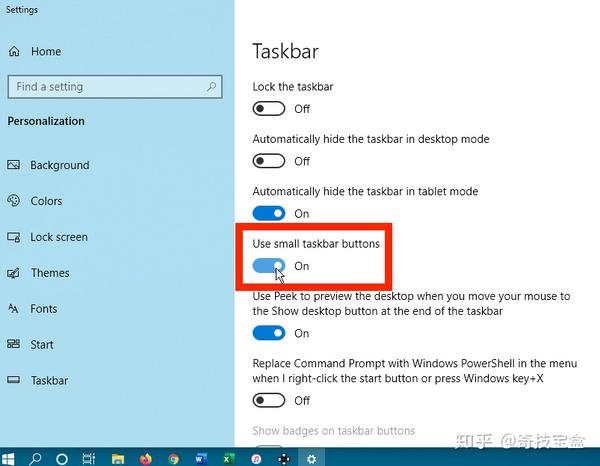Viewport: 600px width, 466px height.
Task: Click 'Use small taskbar buttons' label
Action: click(316, 244)
